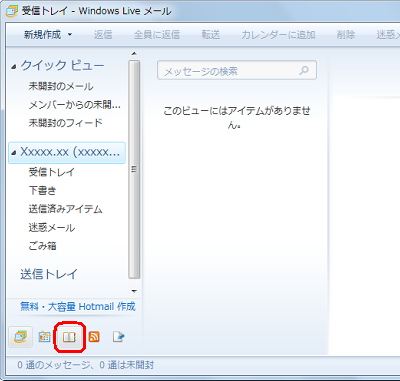
Task: Open the Mail view icon at bottom
Action: 20,337
